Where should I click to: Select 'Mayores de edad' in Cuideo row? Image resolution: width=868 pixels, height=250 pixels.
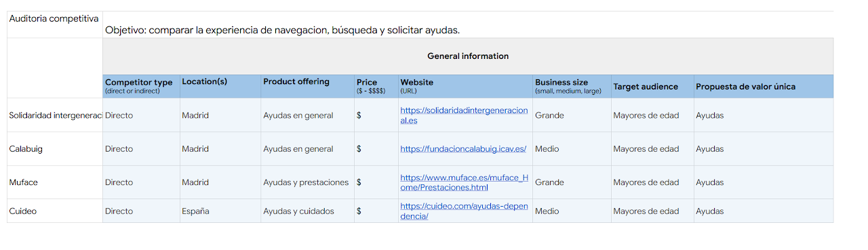[x=652, y=211]
